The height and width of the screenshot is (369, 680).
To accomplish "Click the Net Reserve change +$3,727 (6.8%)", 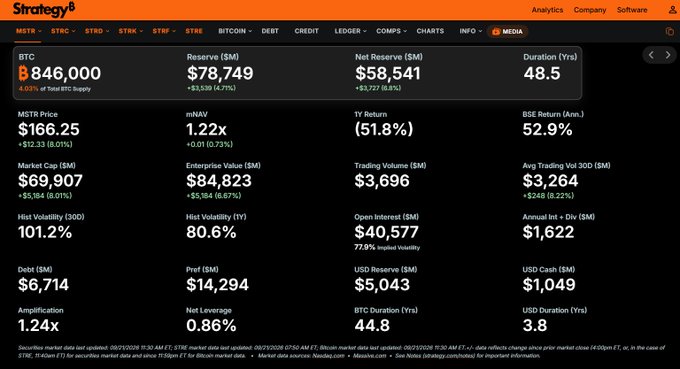I will [378, 88].
